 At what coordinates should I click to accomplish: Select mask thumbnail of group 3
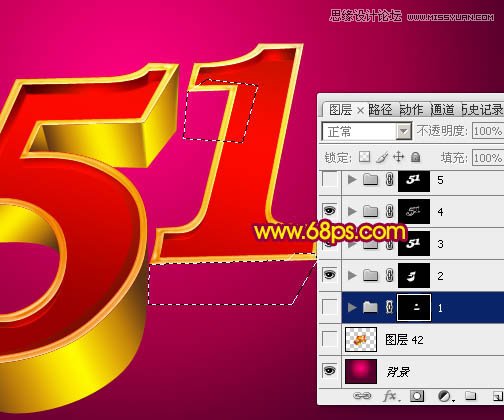point(414,244)
